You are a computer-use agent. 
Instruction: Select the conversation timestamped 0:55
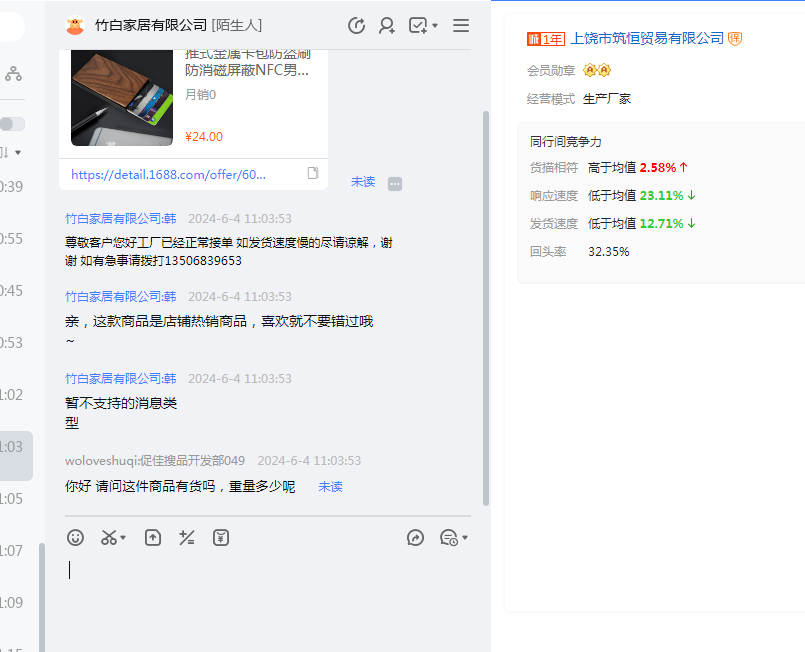click(11, 239)
